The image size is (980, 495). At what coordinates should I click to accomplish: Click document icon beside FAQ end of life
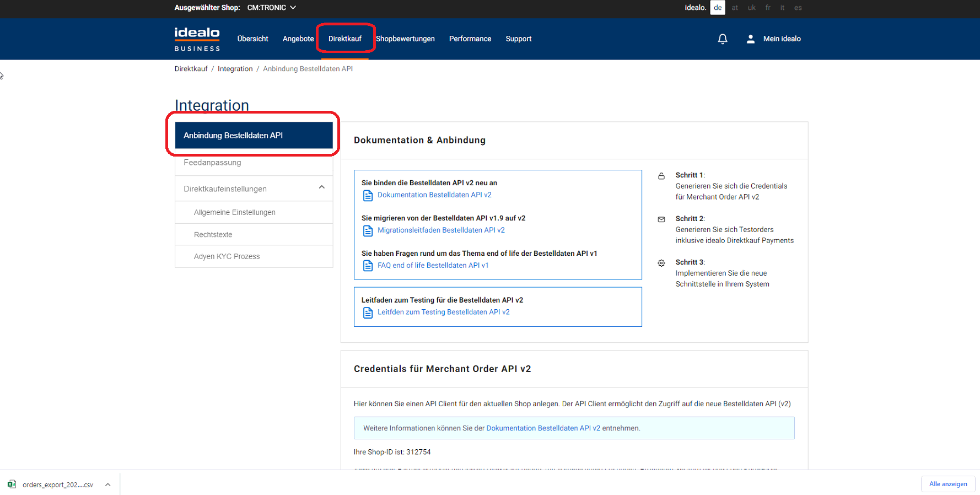coord(368,266)
